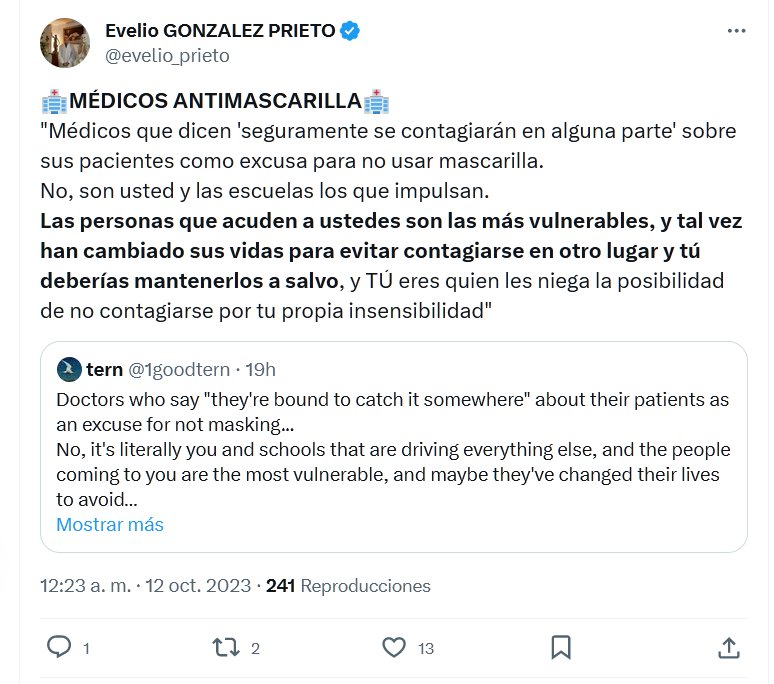Click the repost count of 2
The height and width of the screenshot is (684, 774).
(x=255, y=649)
